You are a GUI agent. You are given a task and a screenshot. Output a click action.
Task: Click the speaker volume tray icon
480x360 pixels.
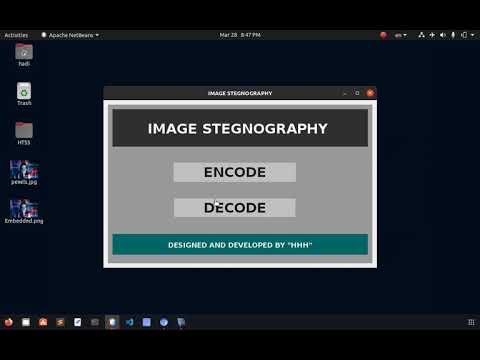click(x=443, y=35)
